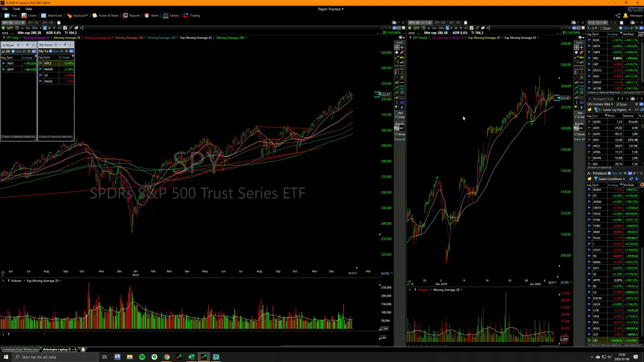Toggle the Scan checkbox in US Comm Stks panel
The height and width of the screenshot is (362, 644).
pyautogui.click(x=618, y=104)
